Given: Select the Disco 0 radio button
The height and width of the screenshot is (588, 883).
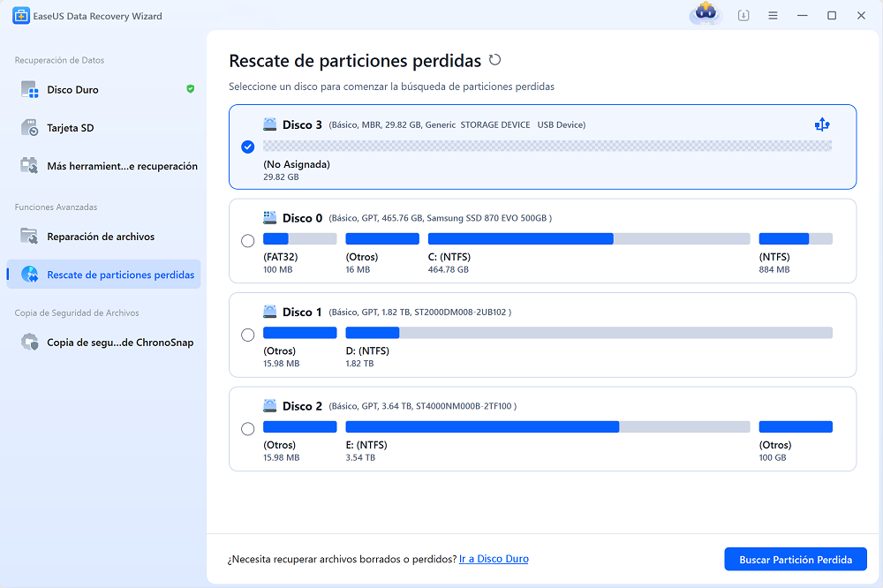Looking at the screenshot, I should click(x=248, y=241).
